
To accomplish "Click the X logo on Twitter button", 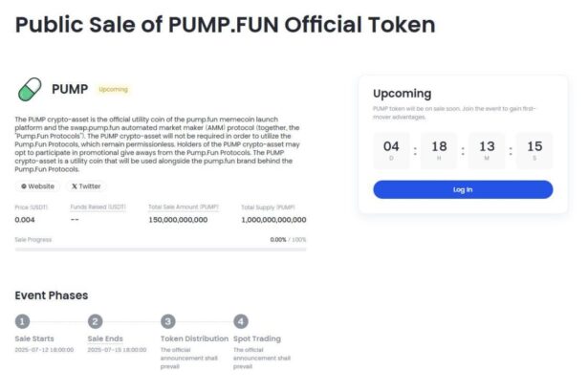I will point(75,186).
